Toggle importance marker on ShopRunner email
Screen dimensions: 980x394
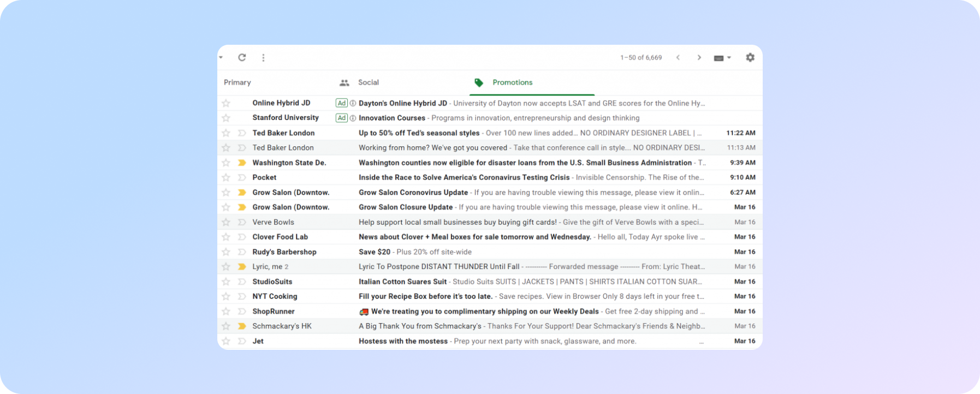point(242,312)
